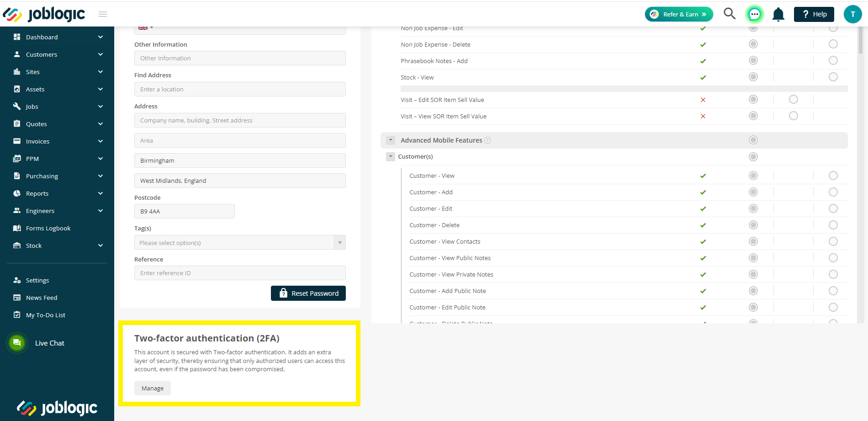Select the first radio for Customer - Delete
Viewport: 868px width, 421px height.
tap(753, 225)
